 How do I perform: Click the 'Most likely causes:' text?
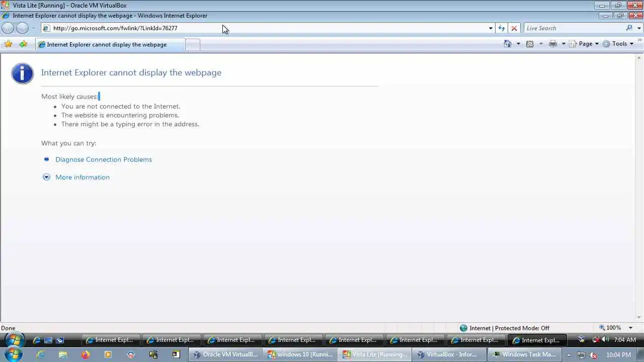[x=70, y=97]
